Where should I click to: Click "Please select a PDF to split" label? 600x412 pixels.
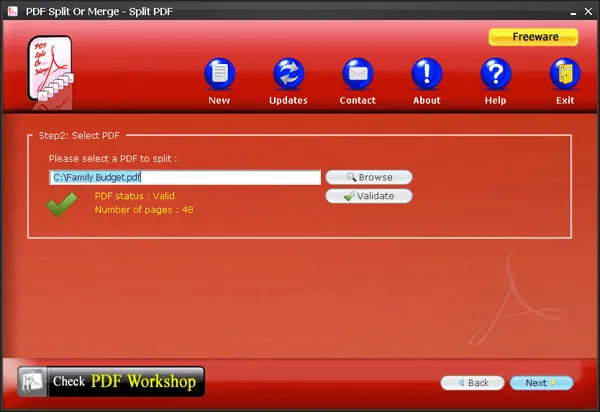pyautogui.click(x=113, y=158)
